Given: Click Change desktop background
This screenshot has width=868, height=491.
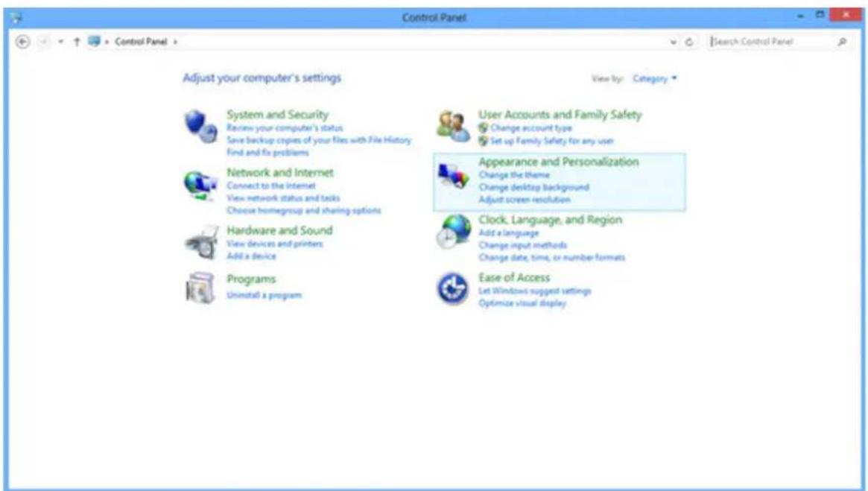Looking at the screenshot, I should point(533,187).
